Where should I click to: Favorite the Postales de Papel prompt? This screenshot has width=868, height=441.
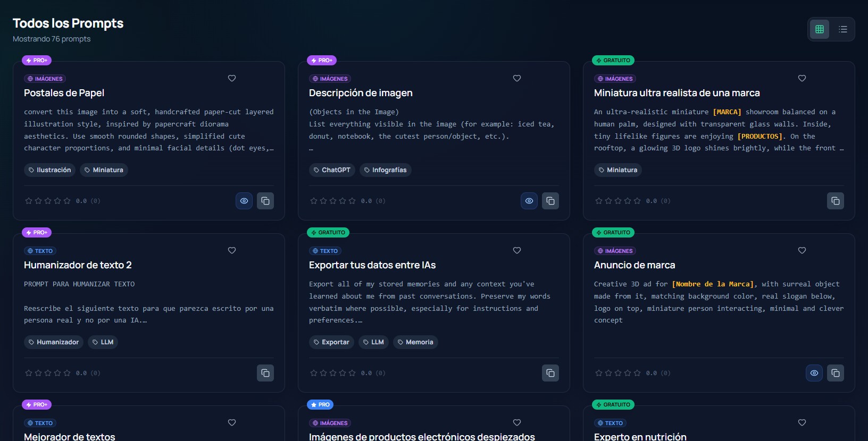pos(232,78)
